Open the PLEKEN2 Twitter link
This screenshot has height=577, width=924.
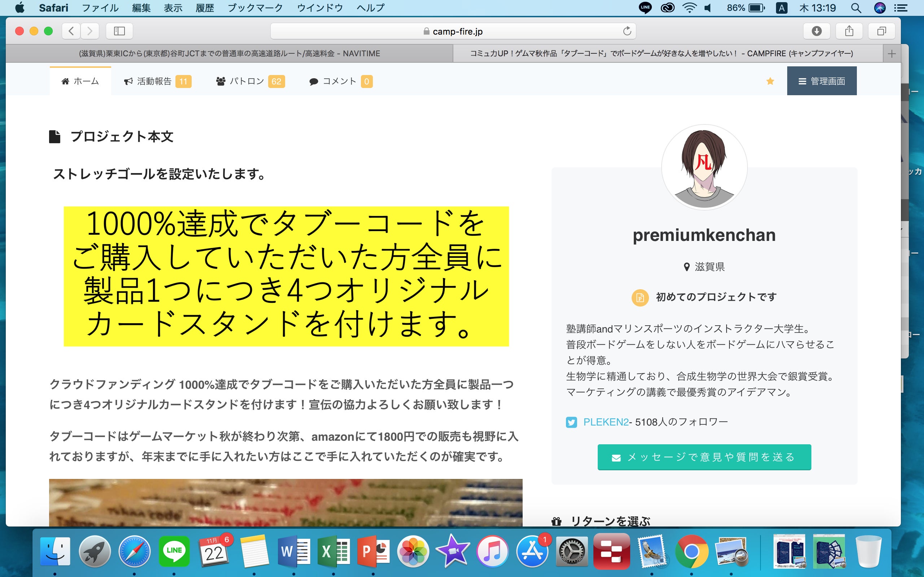pos(606,422)
